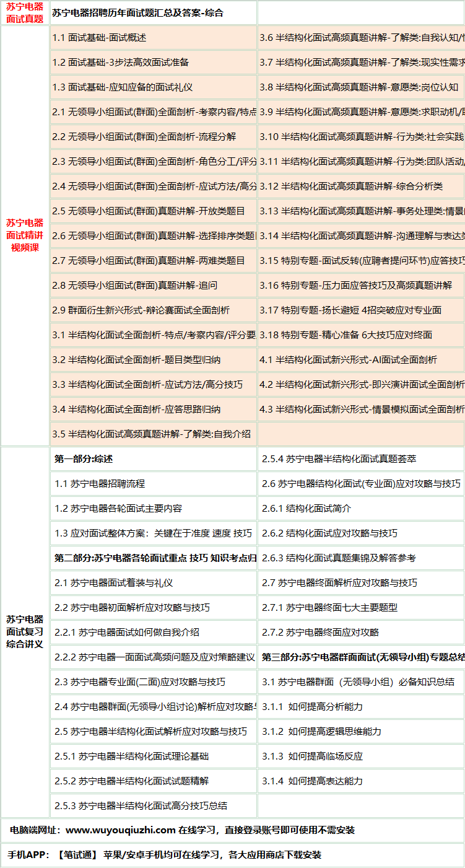Open 2.1 苏宁电器面试着装与礼仪
The image size is (465, 868).
(113, 582)
